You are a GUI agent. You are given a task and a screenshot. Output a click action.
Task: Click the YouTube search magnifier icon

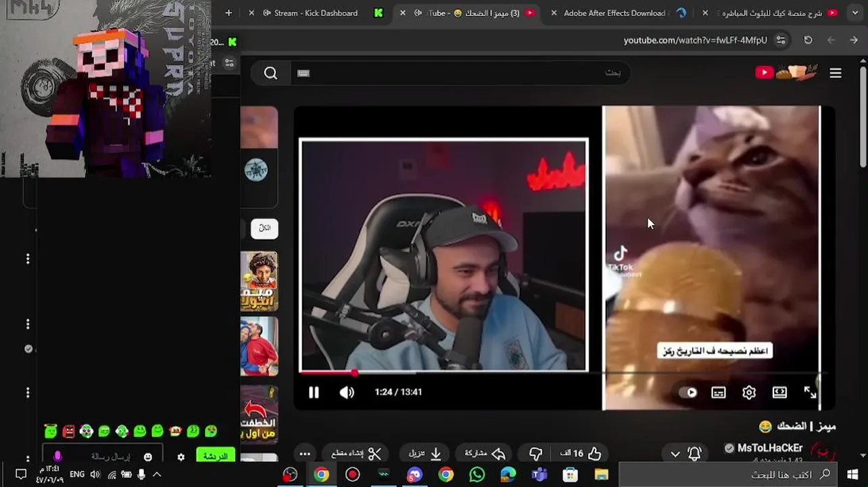(270, 73)
